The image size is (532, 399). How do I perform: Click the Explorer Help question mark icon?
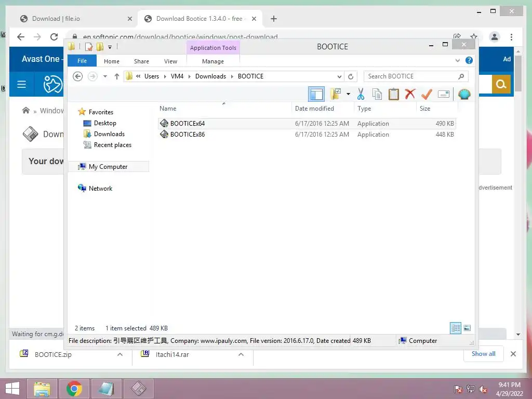click(x=469, y=60)
